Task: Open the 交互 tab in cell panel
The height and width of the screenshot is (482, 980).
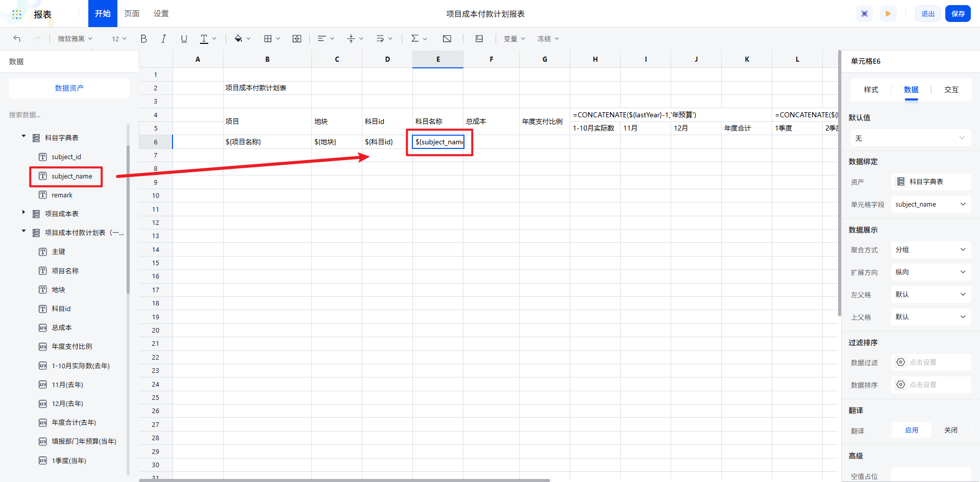Action: (x=951, y=90)
